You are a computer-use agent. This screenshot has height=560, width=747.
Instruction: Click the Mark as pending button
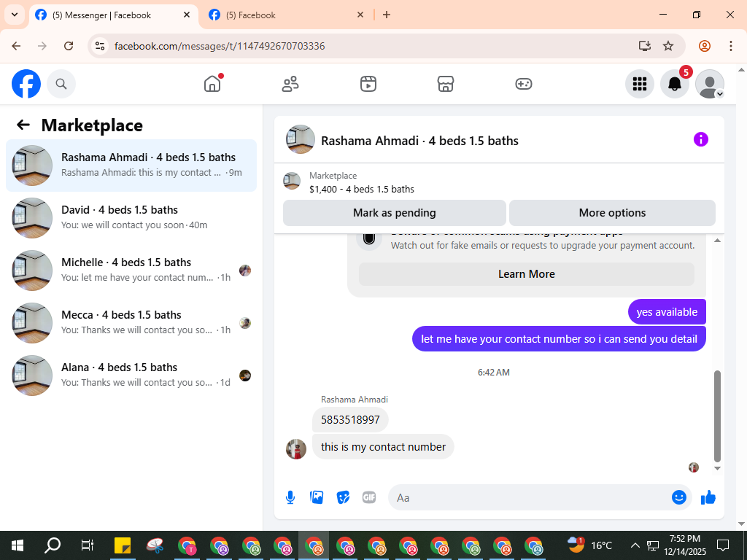[395, 213]
